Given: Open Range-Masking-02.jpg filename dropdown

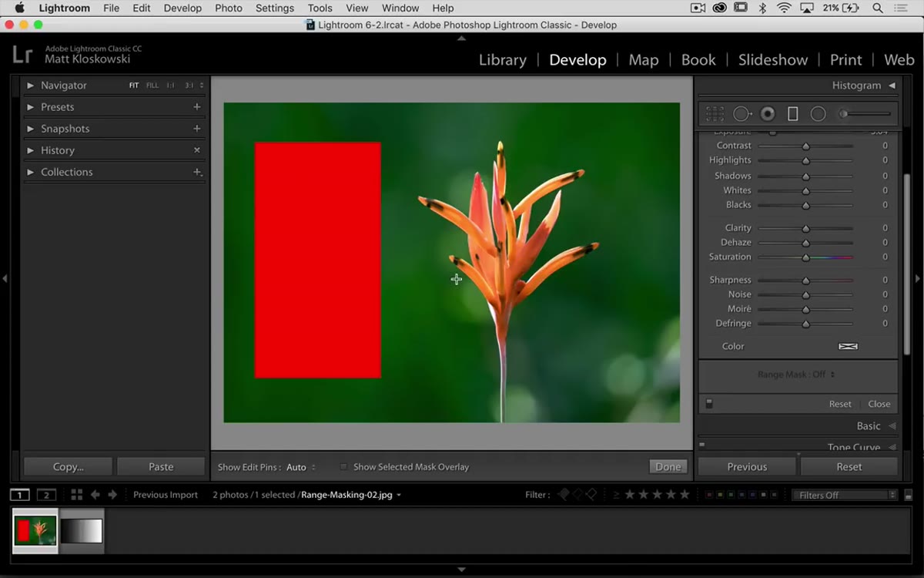Looking at the screenshot, I should (351, 495).
